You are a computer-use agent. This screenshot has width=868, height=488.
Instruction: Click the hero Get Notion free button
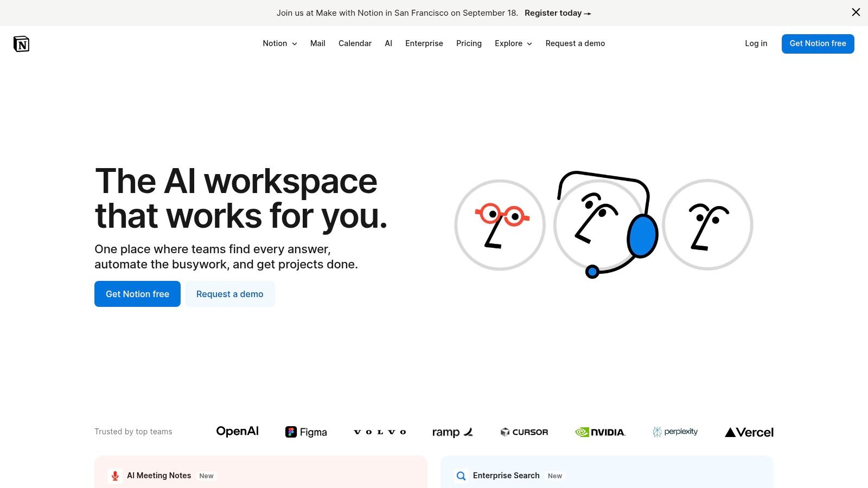(137, 294)
